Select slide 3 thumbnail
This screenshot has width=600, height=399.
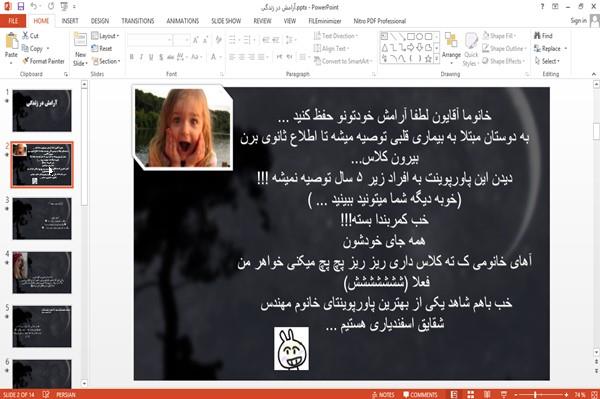click(42, 218)
